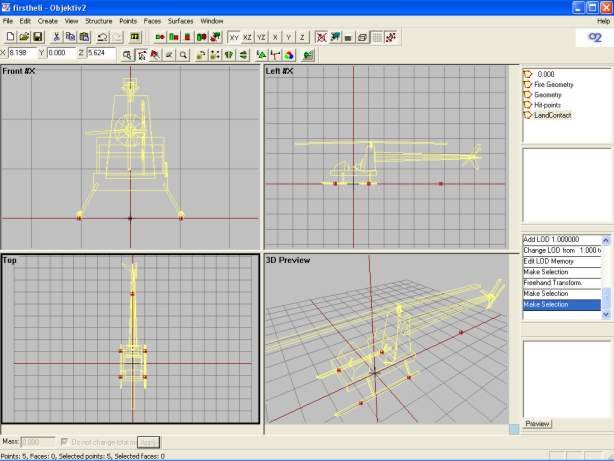This screenshot has width=614, height=461.
Task: Select the XZ plane button
Action: tap(248, 37)
